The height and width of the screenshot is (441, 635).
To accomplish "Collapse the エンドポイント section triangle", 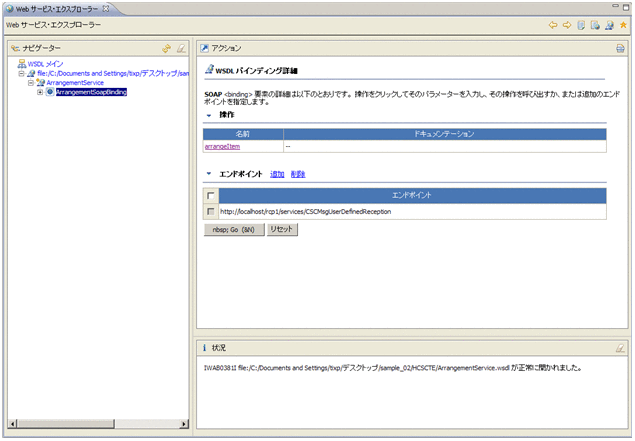I will point(208,174).
